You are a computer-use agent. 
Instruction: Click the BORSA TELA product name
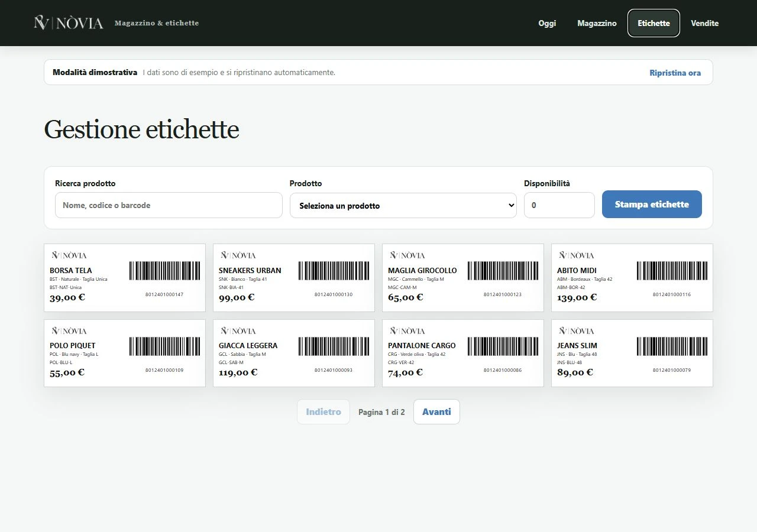coord(71,271)
